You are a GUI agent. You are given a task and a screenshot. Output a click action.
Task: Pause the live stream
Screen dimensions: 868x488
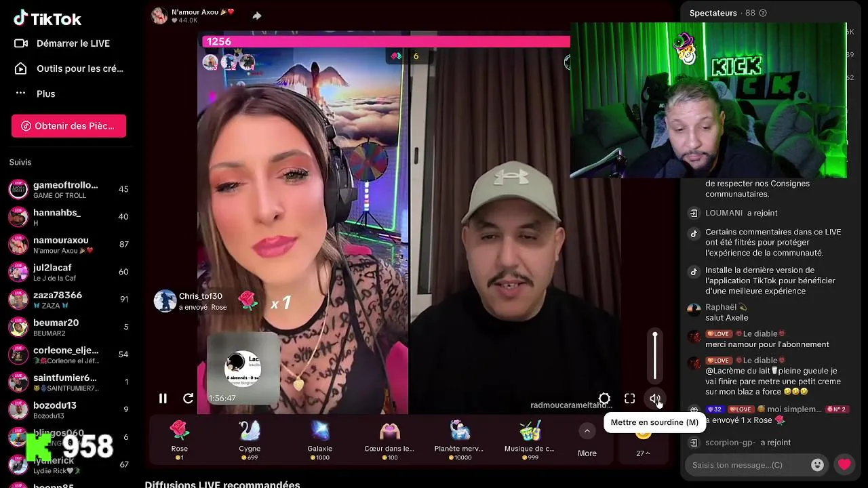[163, 399]
